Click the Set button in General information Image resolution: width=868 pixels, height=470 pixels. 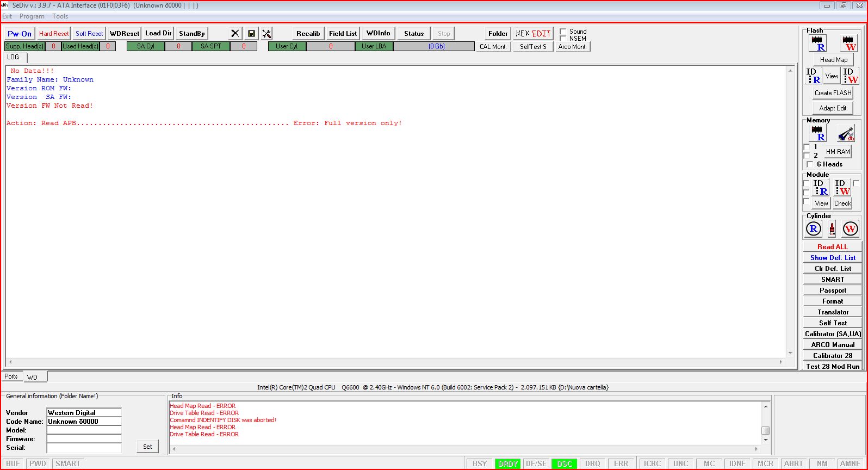tap(147, 447)
